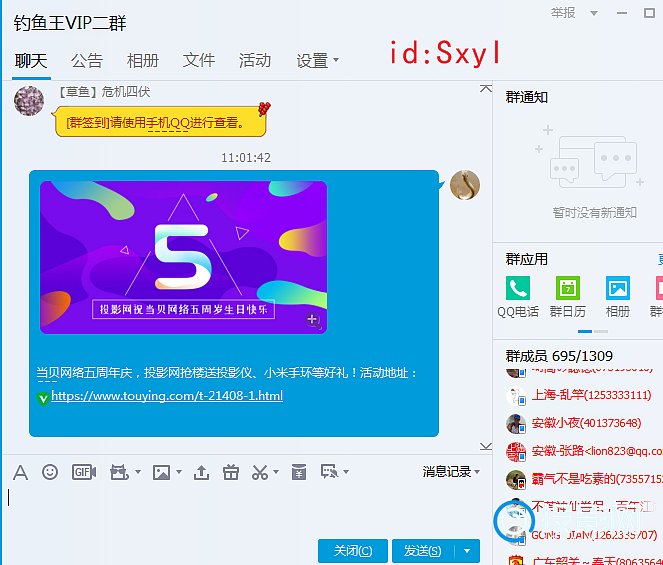
Task: Click chat scroll up arrow
Action: 486,88
